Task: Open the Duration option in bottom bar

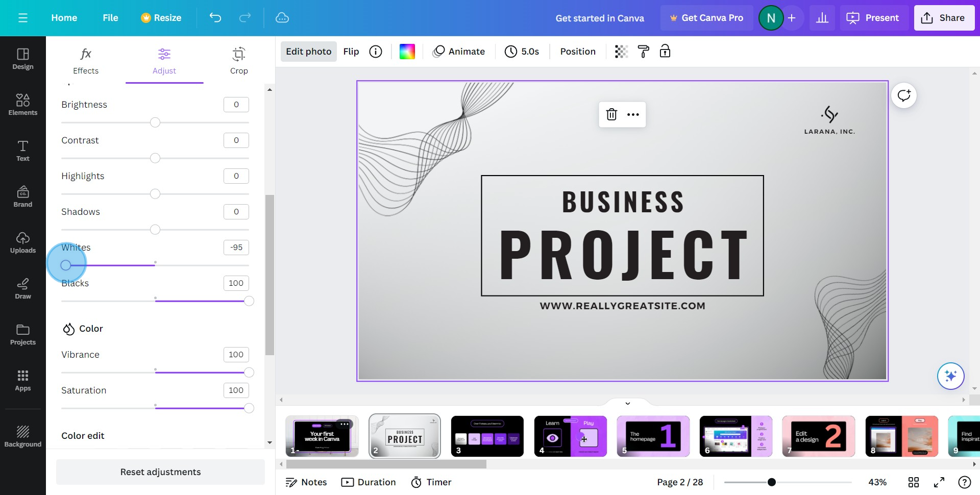Action: click(369, 482)
